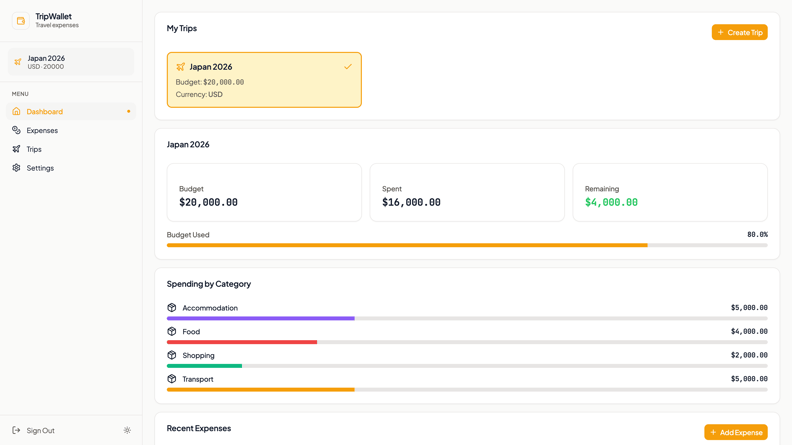This screenshot has height=445, width=792.
Task: Click the Budget $20,000.00 summary card
Action: [264, 192]
